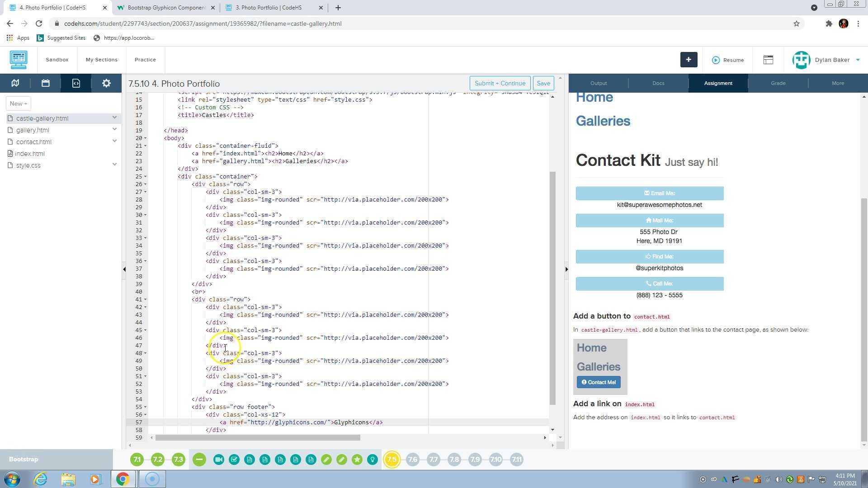Click the lightbulb icon in progress bar

pos(373,460)
